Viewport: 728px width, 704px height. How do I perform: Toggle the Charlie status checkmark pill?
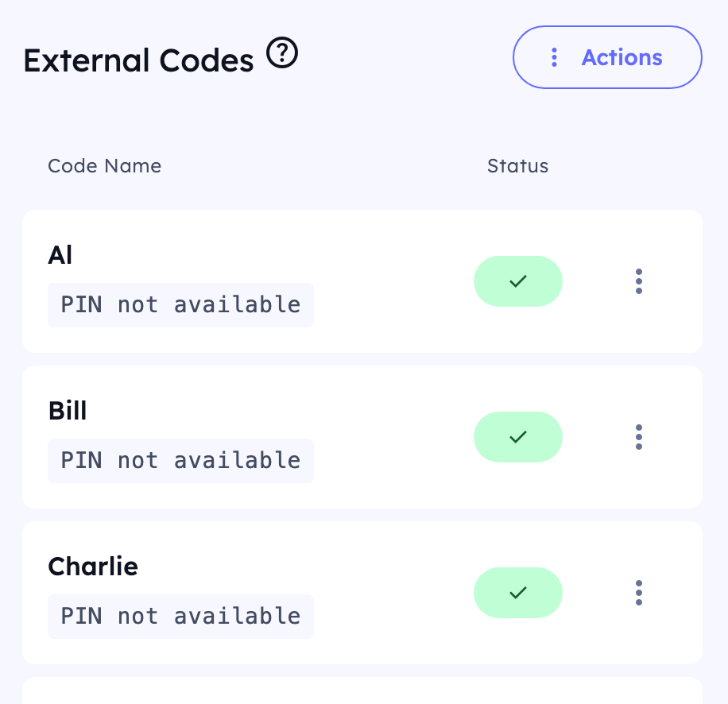tap(518, 593)
